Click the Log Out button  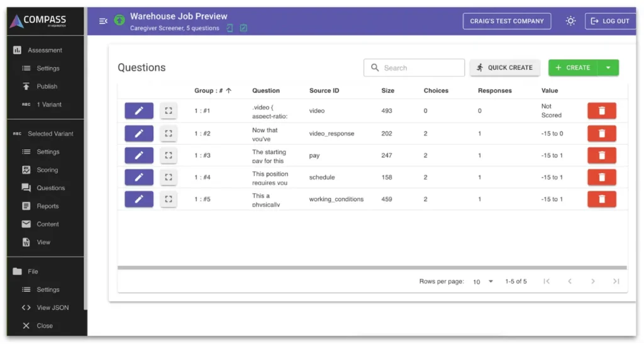tap(609, 21)
